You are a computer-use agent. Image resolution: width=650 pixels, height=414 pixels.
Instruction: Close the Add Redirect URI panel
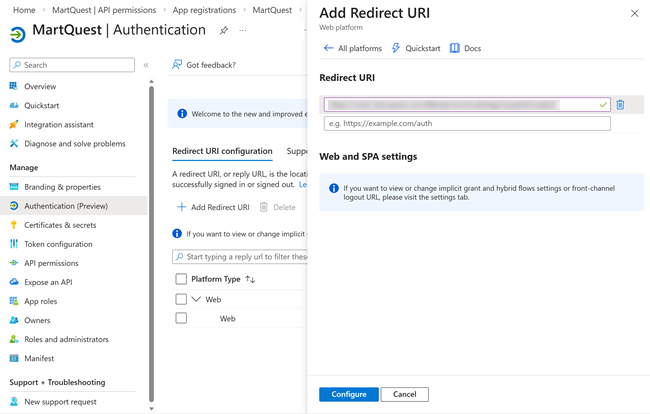(x=634, y=14)
